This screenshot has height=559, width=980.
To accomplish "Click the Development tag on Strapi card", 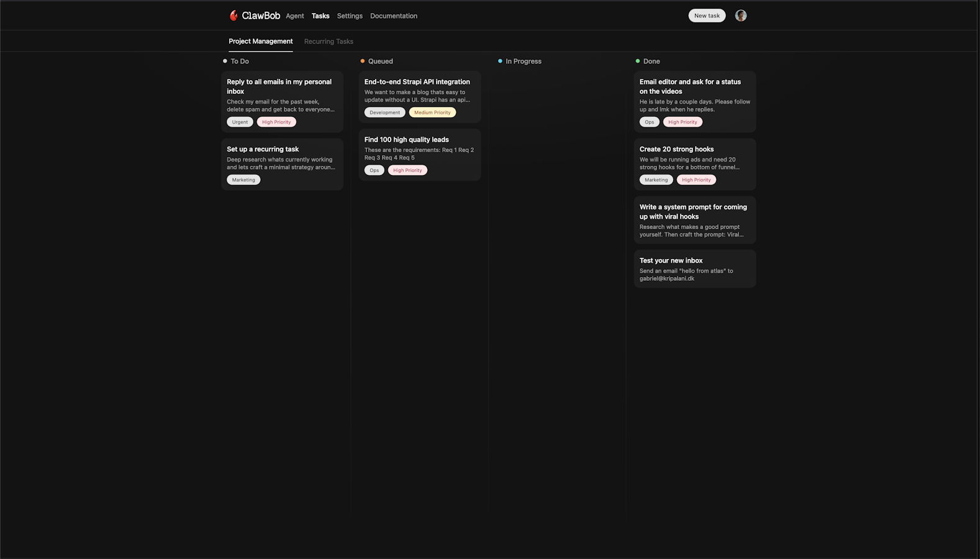I will (384, 112).
